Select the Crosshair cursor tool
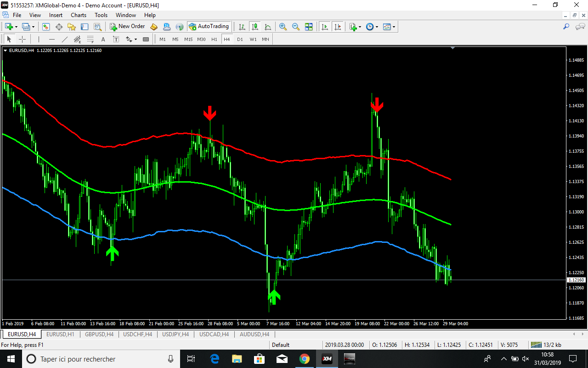Viewport: 588px width, 368px height. pos(22,39)
